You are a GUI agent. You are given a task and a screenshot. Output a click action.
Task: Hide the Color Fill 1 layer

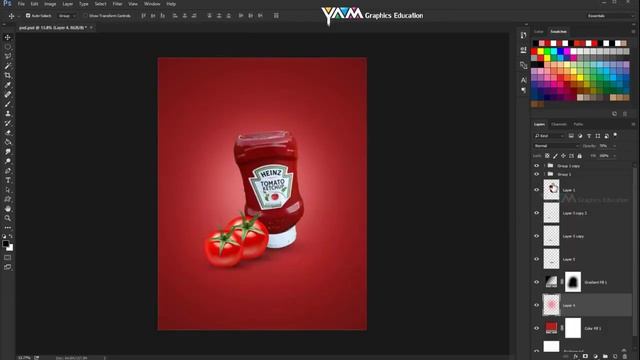[536, 328]
